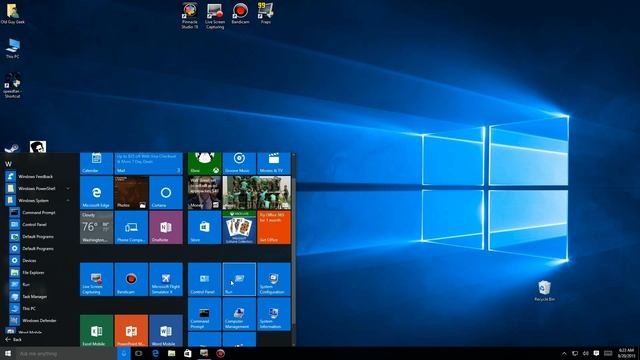Open the System Configuration tile

click(274, 279)
